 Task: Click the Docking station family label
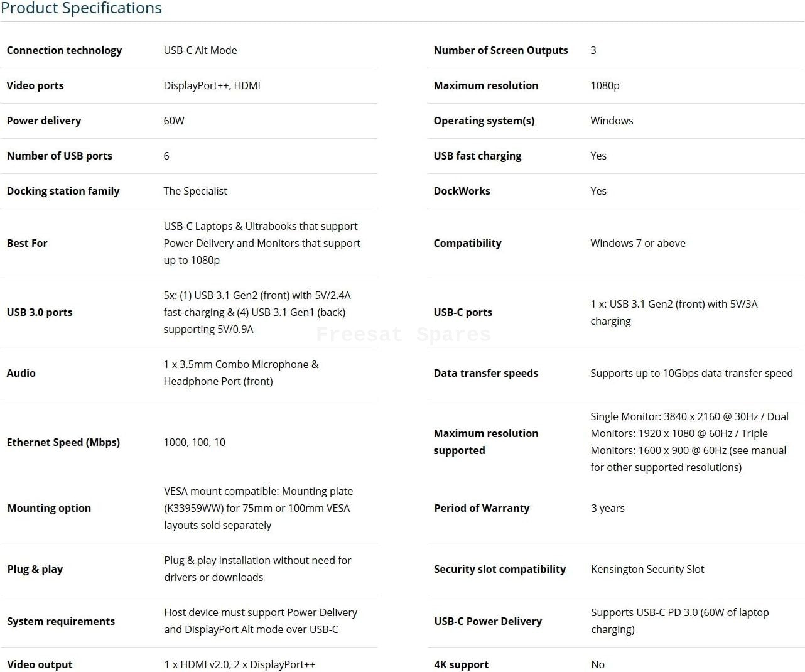(x=63, y=191)
